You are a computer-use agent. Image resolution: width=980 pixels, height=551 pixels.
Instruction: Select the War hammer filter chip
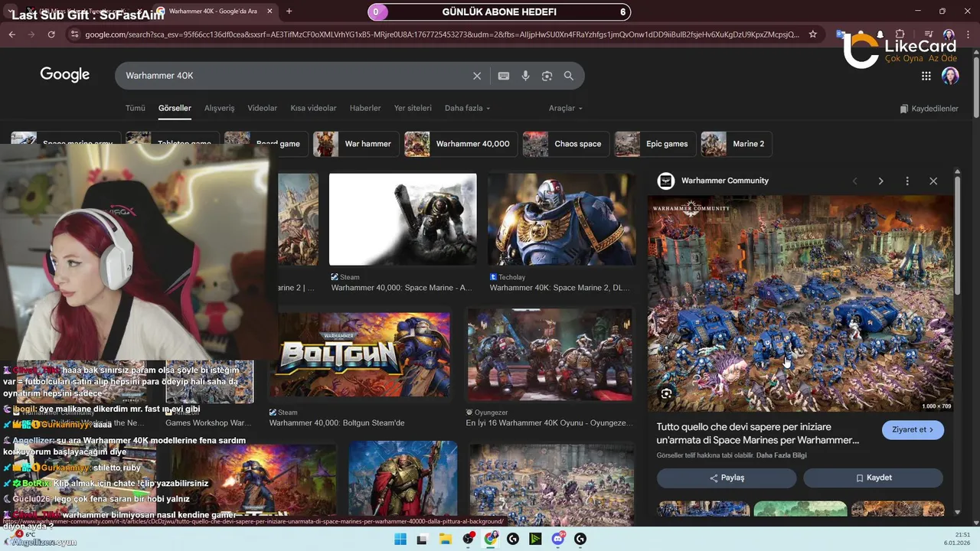pyautogui.click(x=356, y=144)
